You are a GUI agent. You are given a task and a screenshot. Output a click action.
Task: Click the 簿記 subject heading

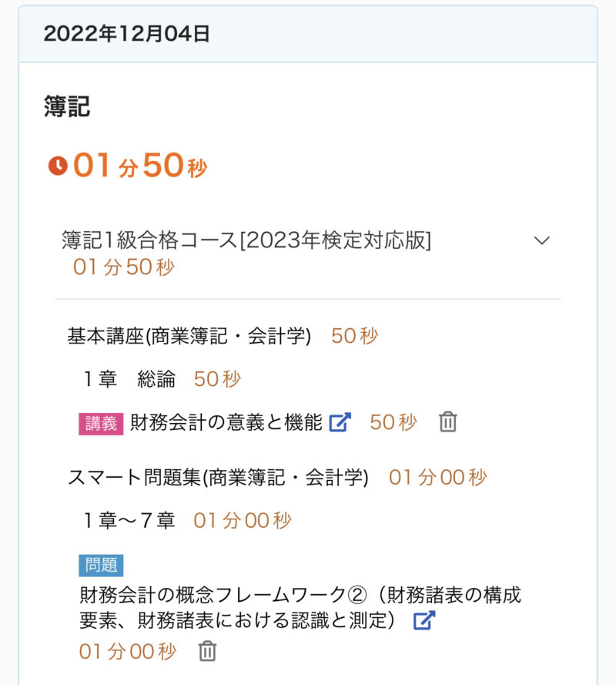click(67, 107)
